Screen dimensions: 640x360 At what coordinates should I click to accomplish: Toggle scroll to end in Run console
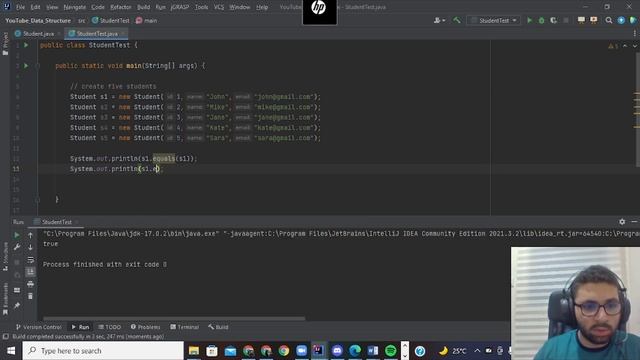coord(31,271)
